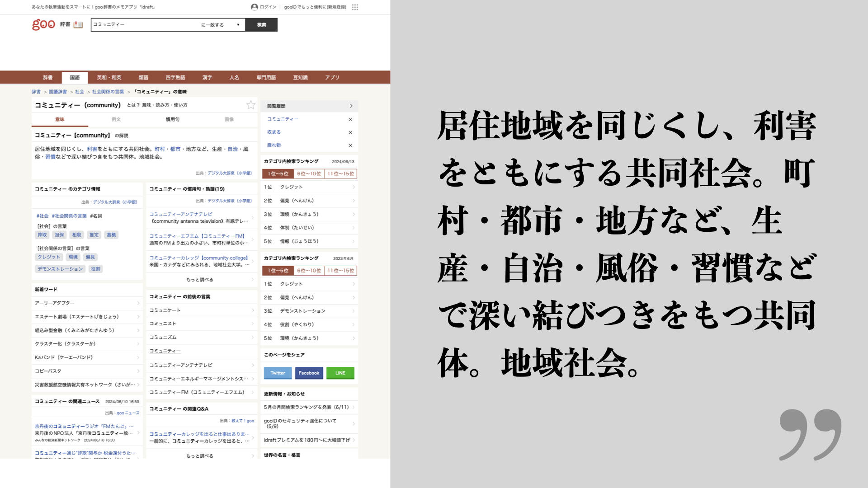Remove 収まる from browsing history
The image size is (868, 488).
click(x=350, y=132)
